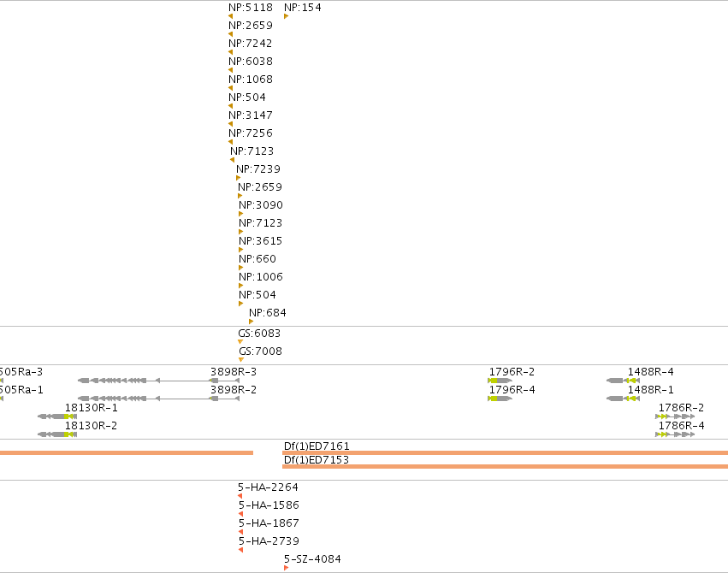728x573 pixels.
Task: Open the 1786R-2 label
Action: tap(682, 408)
